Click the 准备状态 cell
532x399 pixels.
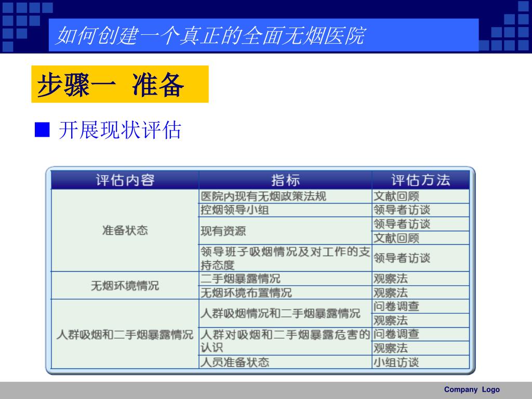(x=125, y=230)
